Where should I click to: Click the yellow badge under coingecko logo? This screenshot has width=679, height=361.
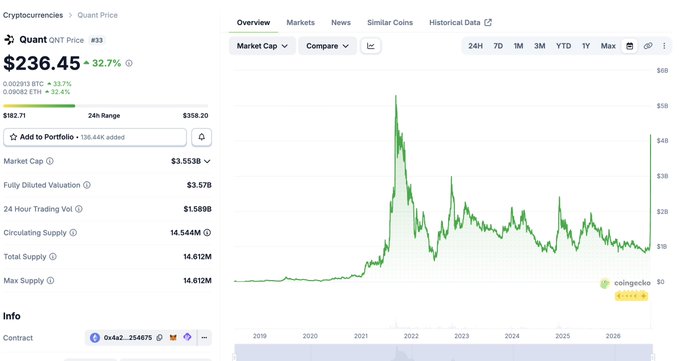(631, 296)
